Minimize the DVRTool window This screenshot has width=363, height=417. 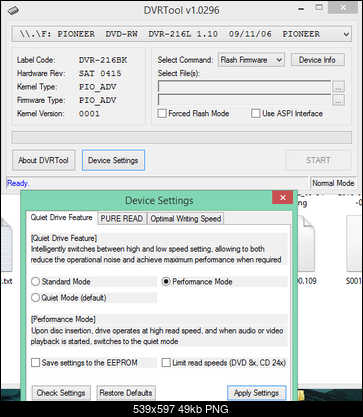pyautogui.click(x=301, y=9)
